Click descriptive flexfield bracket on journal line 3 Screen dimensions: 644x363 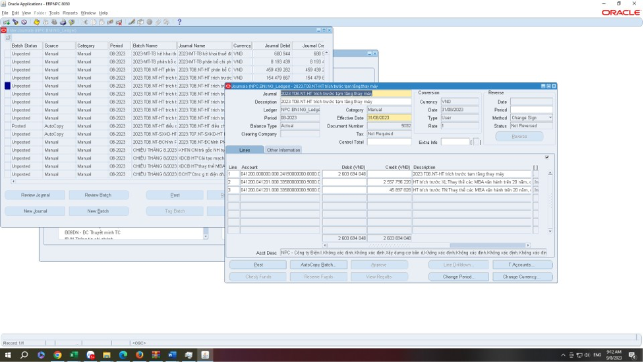[x=536, y=190]
